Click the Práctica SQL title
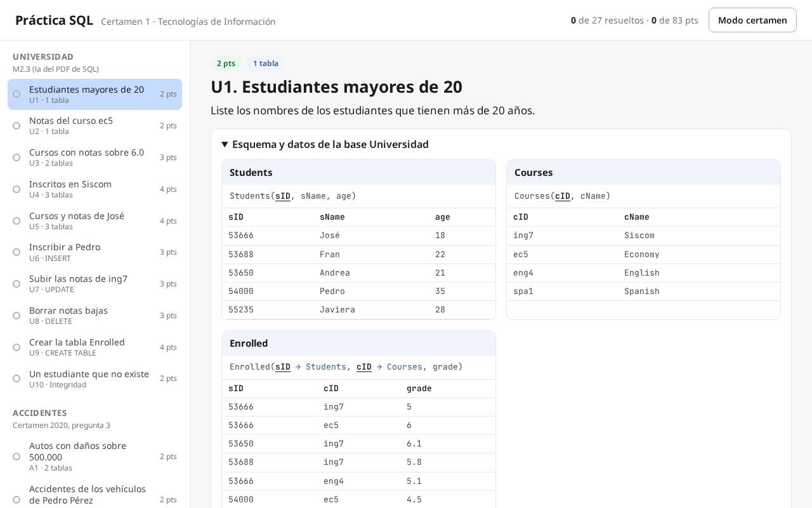The height and width of the screenshot is (508, 812). [54, 20]
